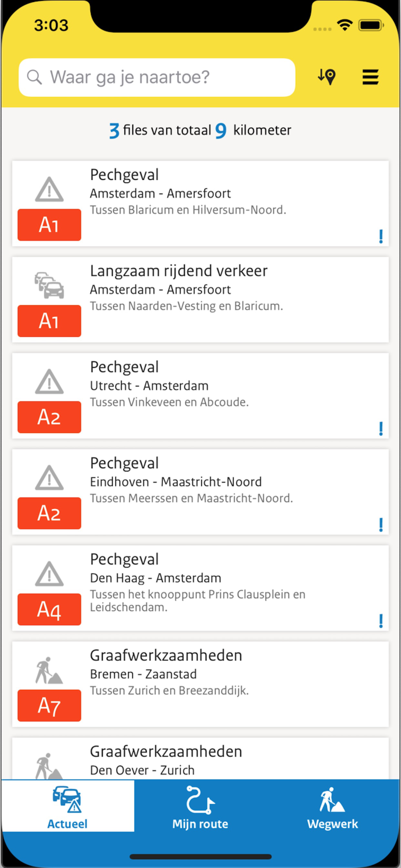Tap the digging worker icon for A7
The width and height of the screenshot is (401, 868).
point(49,670)
